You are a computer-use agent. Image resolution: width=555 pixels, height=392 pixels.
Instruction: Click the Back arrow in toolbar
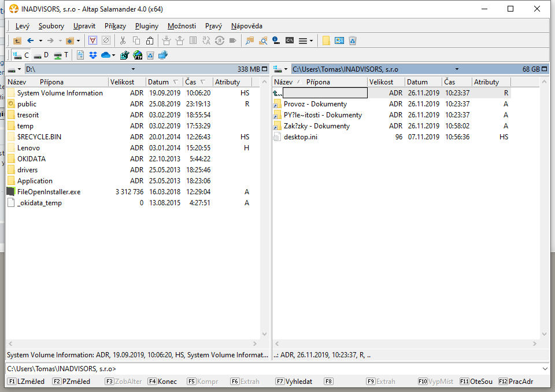pyautogui.click(x=31, y=40)
